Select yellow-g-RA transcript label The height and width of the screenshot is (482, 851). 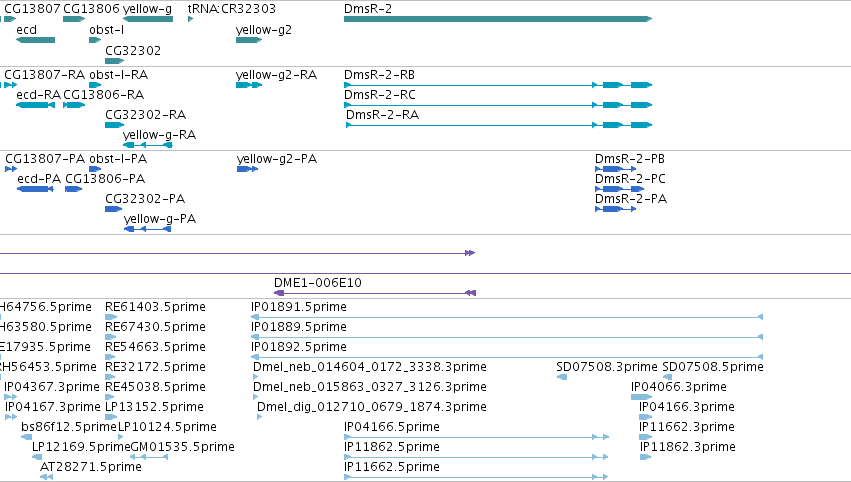[x=160, y=135]
